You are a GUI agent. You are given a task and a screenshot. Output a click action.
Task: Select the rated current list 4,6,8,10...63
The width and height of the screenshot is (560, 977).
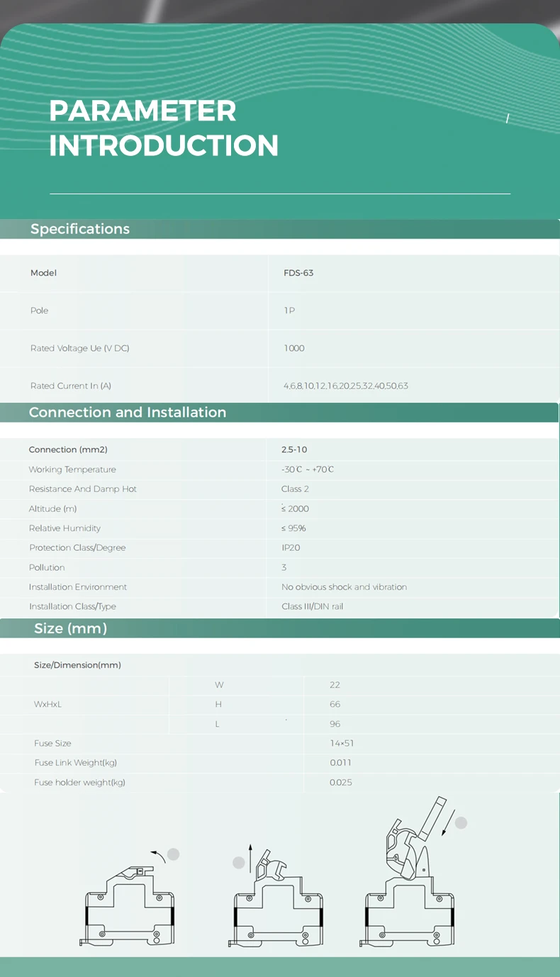(x=346, y=386)
